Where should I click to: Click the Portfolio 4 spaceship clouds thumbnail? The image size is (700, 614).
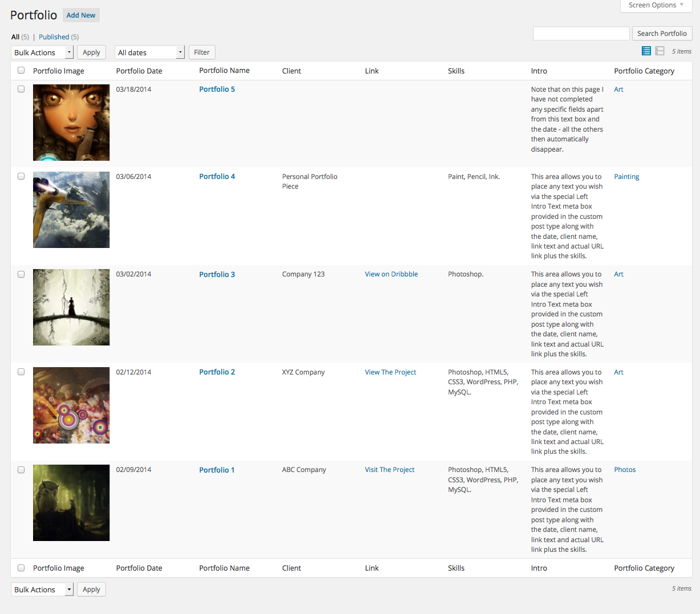coord(71,210)
